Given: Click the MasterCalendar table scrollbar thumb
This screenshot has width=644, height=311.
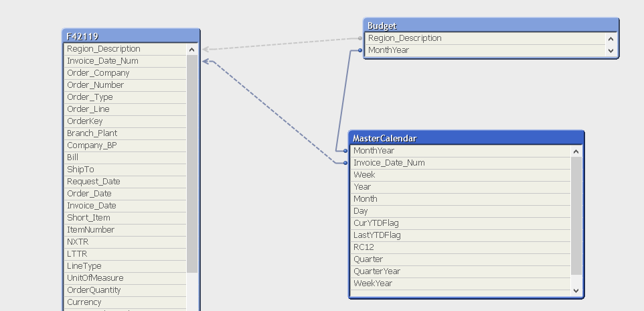Looking at the screenshot, I should point(576,216).
